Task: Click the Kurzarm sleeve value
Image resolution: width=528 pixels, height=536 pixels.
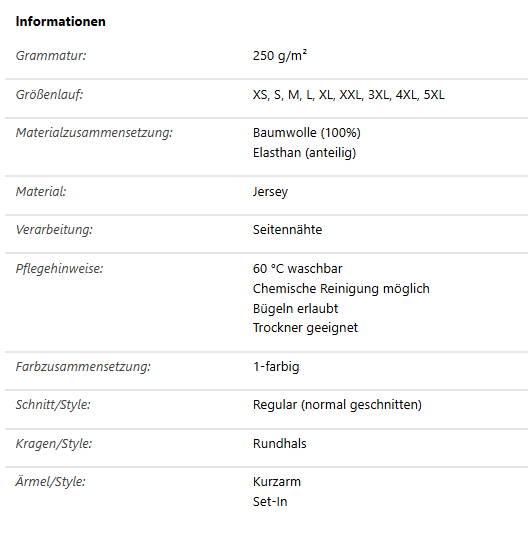Action: coord(277,482)
